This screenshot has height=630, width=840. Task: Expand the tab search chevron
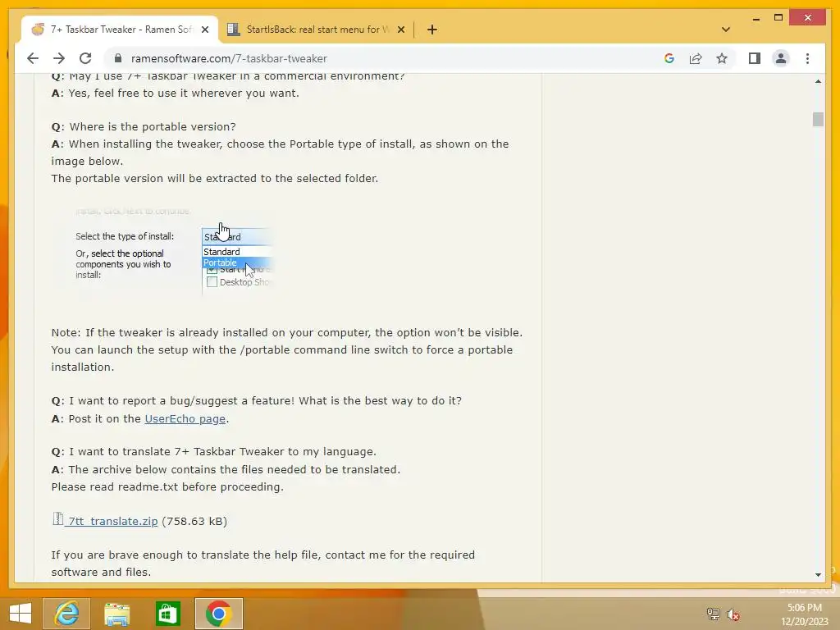726,30
